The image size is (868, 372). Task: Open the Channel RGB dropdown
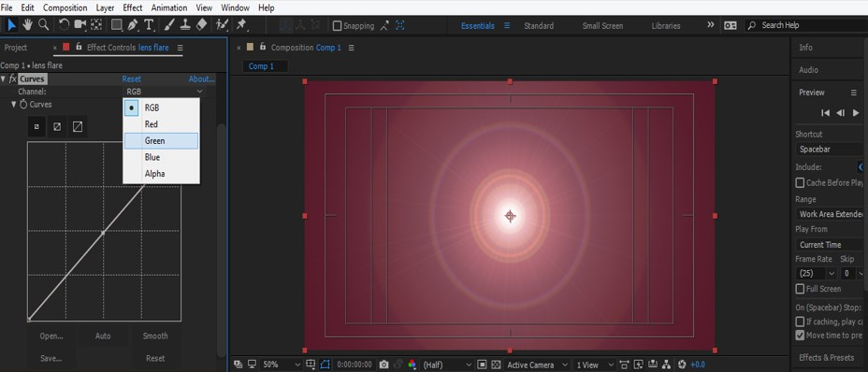(165, 92)
